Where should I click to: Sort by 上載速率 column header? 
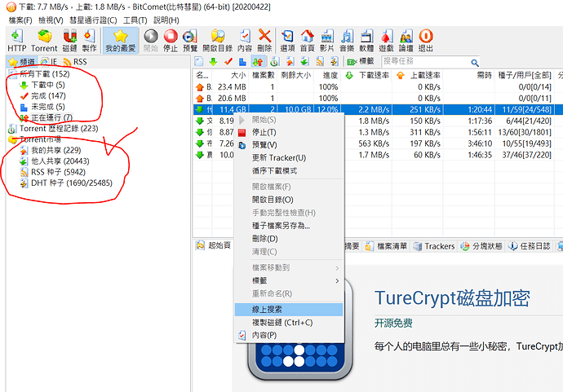click(x=418, y=75)
